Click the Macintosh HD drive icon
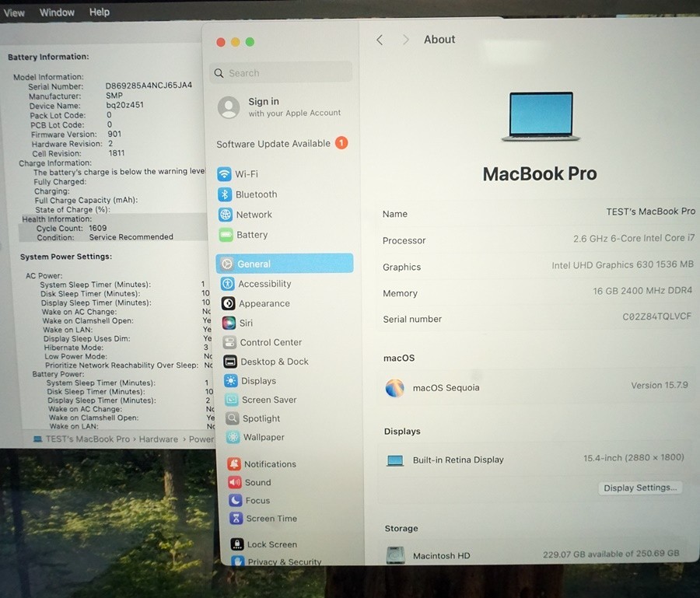Screen dimensions: 700x598 pyautogui.click(x=396, y=555)
